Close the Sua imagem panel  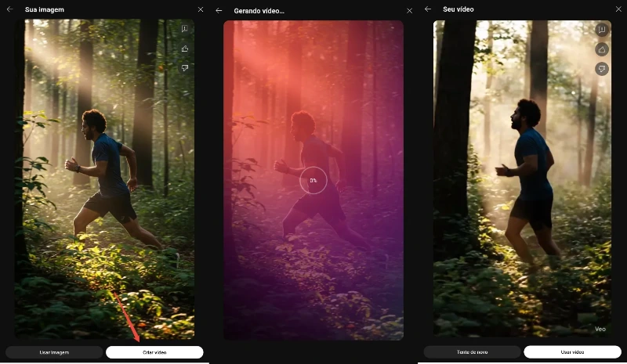201,9
